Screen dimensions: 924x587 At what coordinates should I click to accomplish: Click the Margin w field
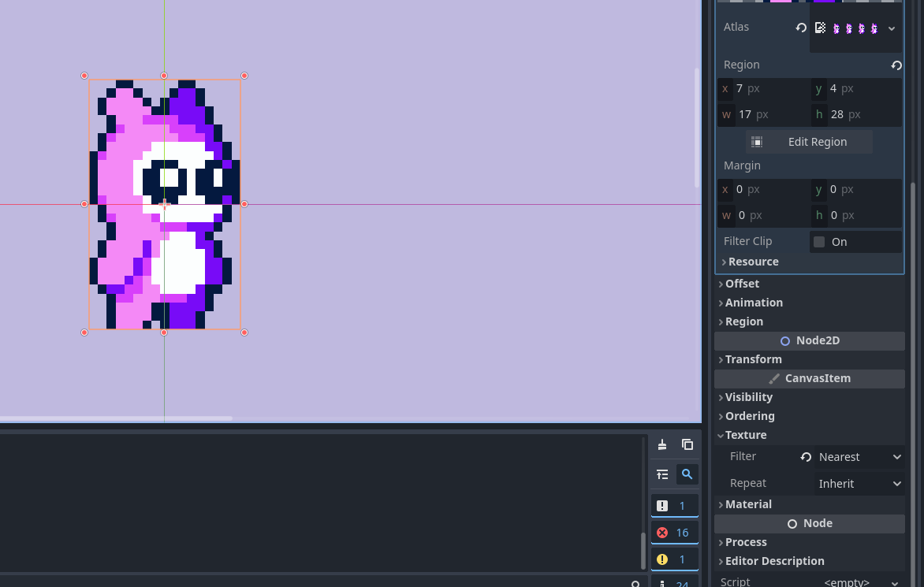[x=764, y=215]
